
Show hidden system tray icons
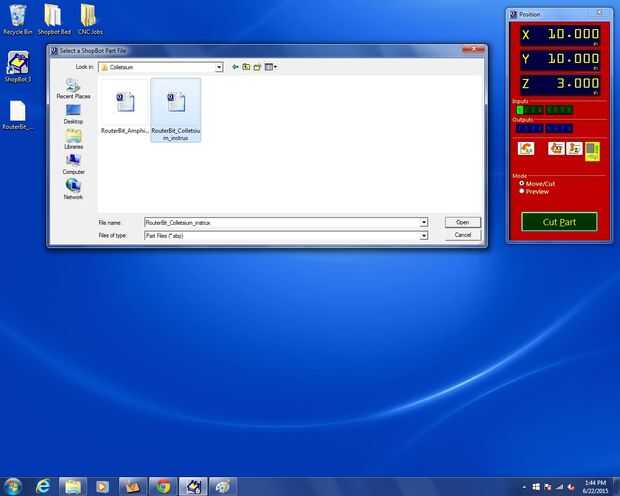point(524,487)
